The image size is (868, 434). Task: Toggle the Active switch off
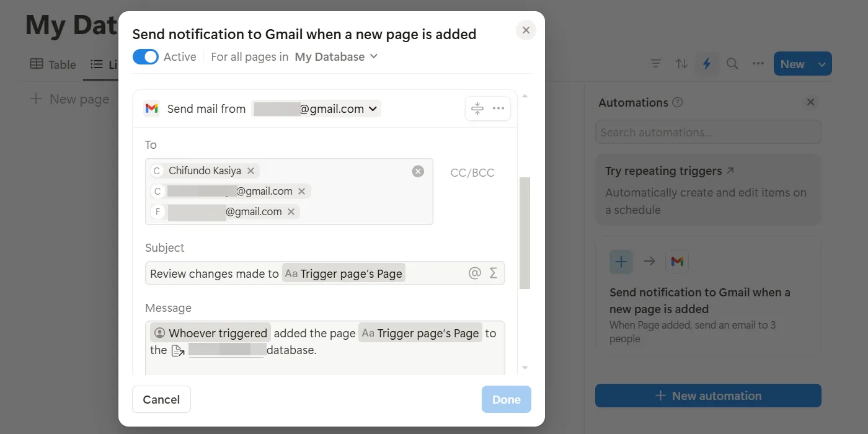[x=144, y=56]
